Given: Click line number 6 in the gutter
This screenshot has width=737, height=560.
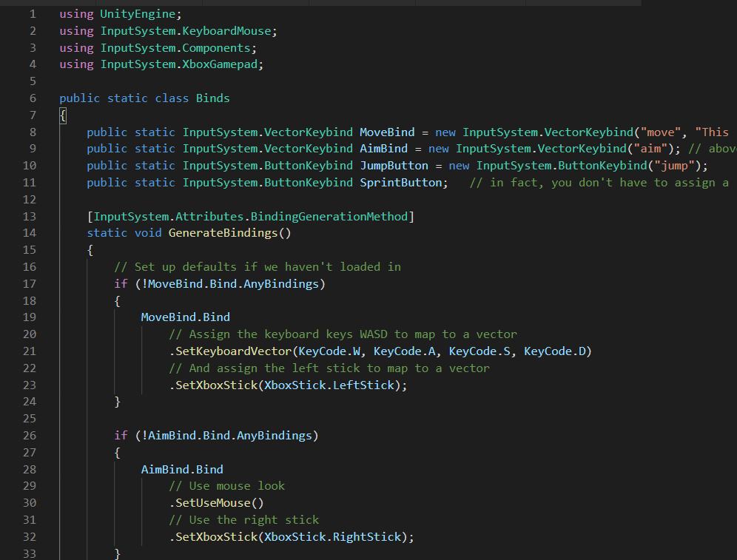Looking at the screenshot, I should (33, 98).
